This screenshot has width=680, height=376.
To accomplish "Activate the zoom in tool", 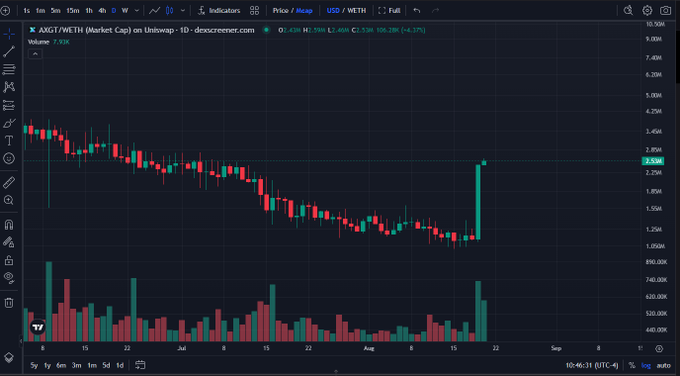I will [9, 200].
